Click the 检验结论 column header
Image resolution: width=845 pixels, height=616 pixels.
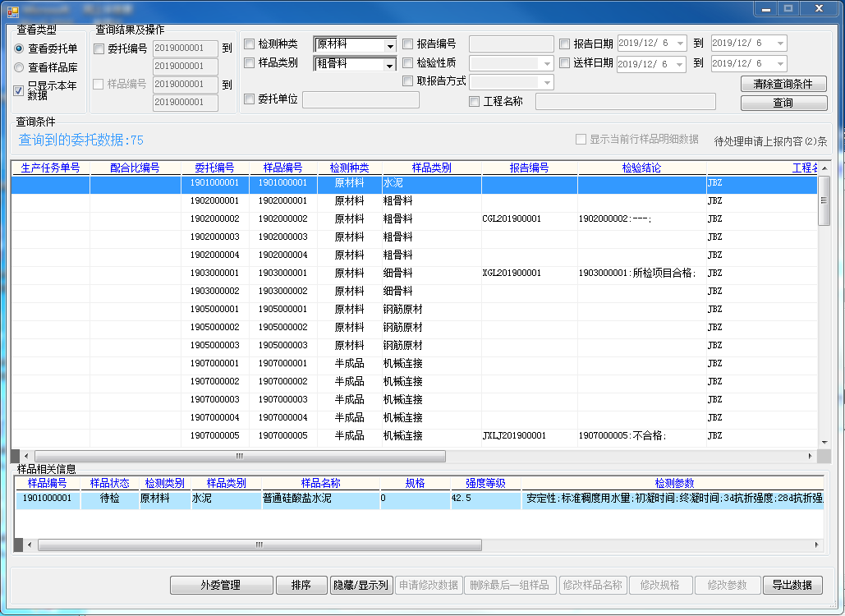(641, 168)
